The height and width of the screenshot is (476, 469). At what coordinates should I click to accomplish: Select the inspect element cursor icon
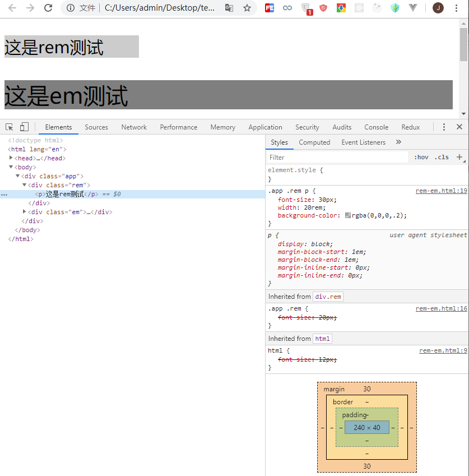pos(9,127)
